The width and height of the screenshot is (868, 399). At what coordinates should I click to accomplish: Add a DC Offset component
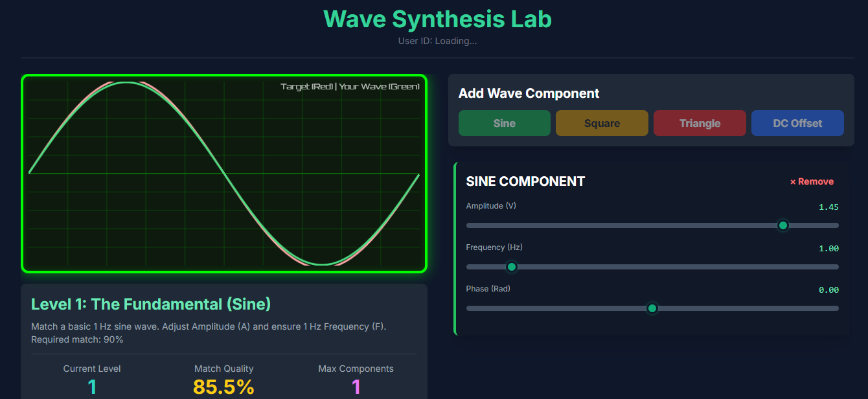[x=797, y=123]
